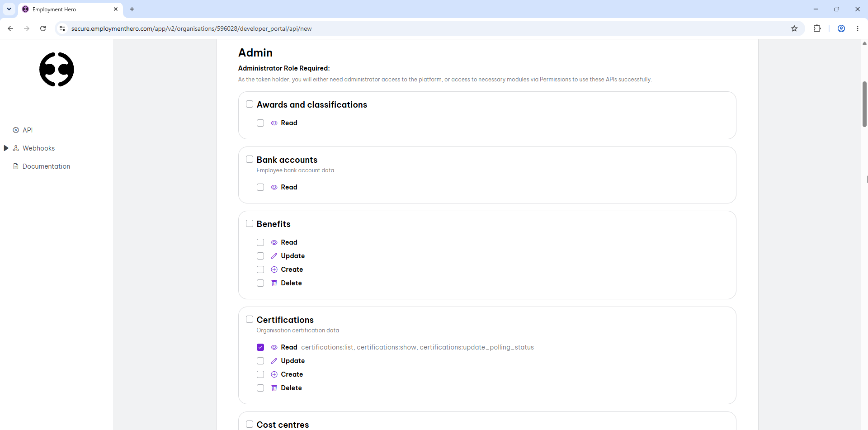Enable Certifications Create checkbox

(x=260, y=374)
